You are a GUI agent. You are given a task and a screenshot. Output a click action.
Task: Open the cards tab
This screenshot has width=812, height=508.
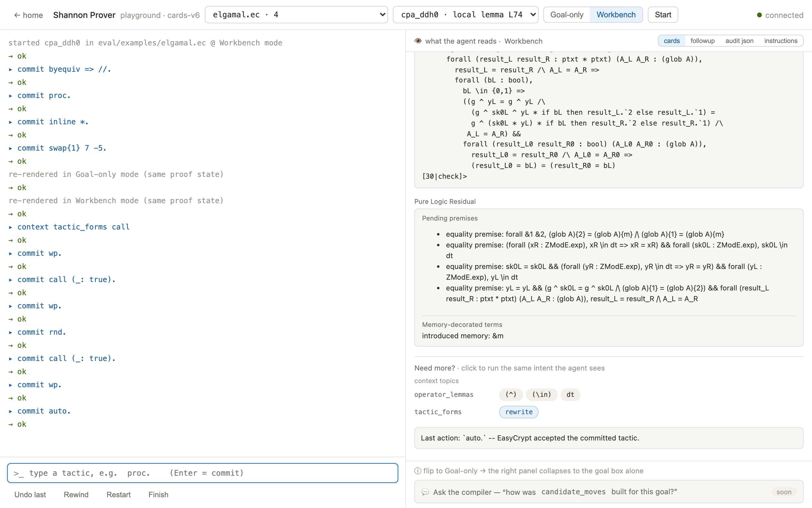click(x=671, y=41)
